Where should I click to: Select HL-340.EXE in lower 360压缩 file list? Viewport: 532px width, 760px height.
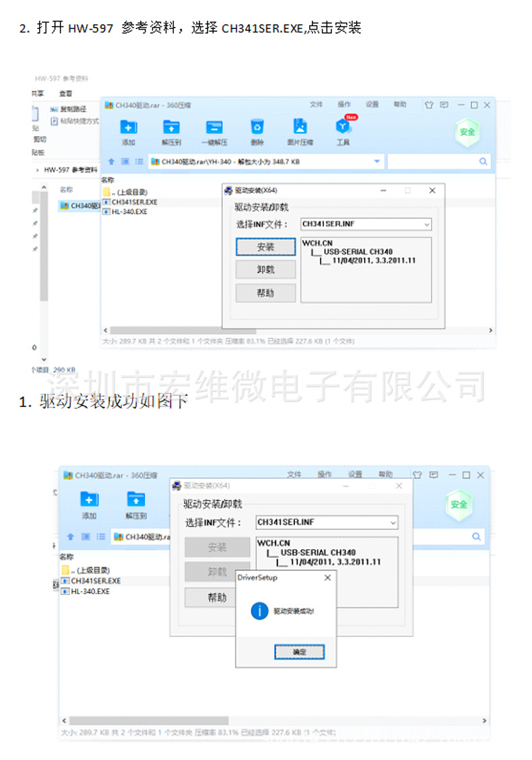(x=86, y=592)
